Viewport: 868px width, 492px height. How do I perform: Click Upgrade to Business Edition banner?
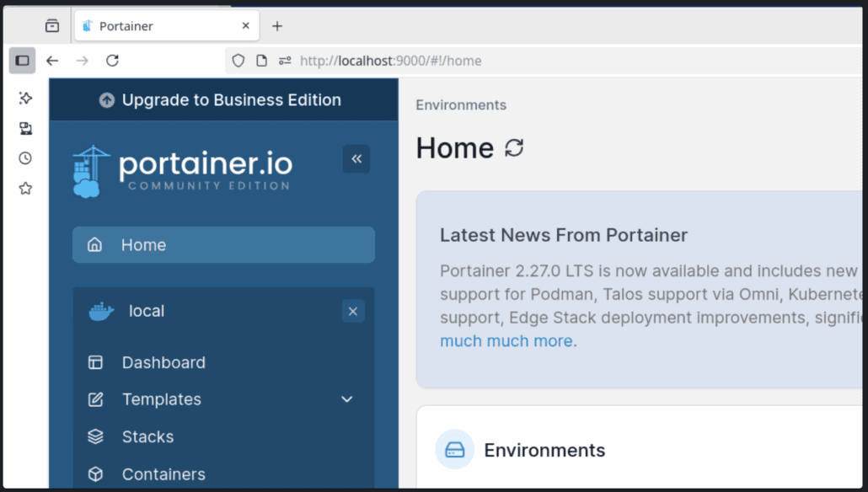pos(223,99)
